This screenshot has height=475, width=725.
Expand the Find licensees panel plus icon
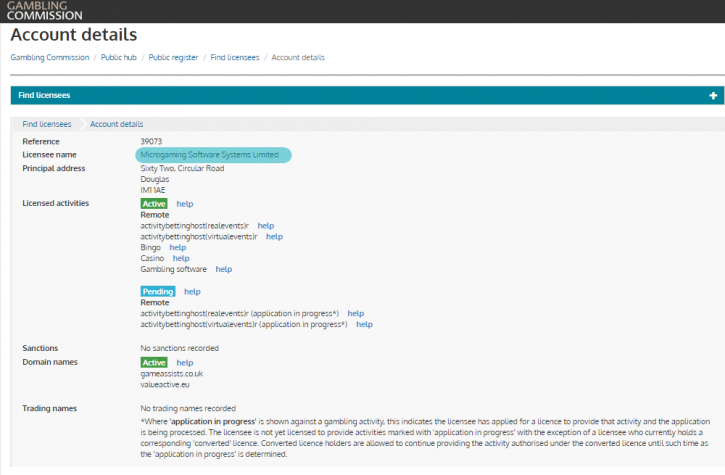[713, 95]
